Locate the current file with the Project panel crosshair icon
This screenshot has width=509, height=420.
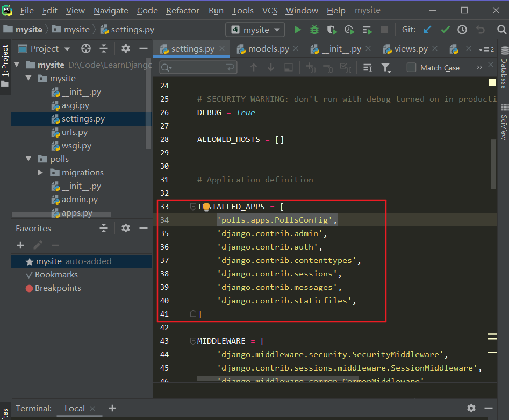coord(85,49)
